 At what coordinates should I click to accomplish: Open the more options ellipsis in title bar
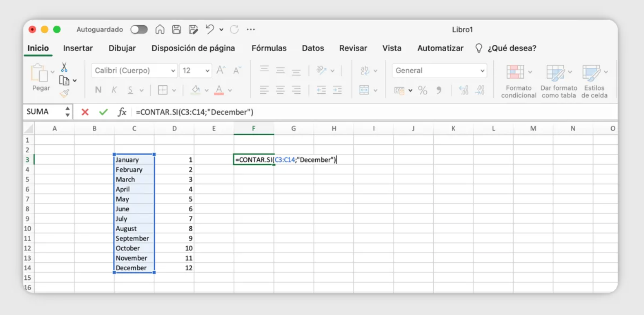point(251,29)
